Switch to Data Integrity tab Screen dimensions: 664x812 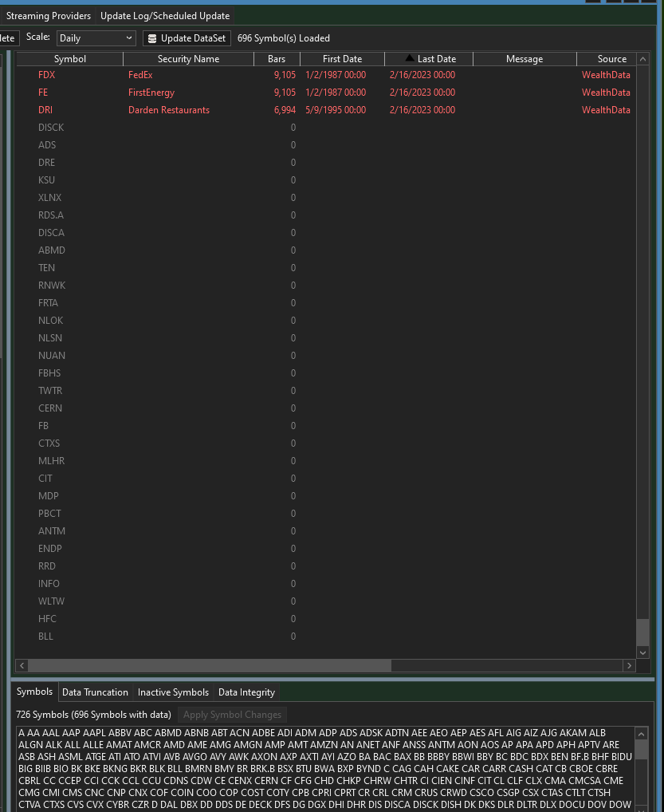tap(246, 692)
